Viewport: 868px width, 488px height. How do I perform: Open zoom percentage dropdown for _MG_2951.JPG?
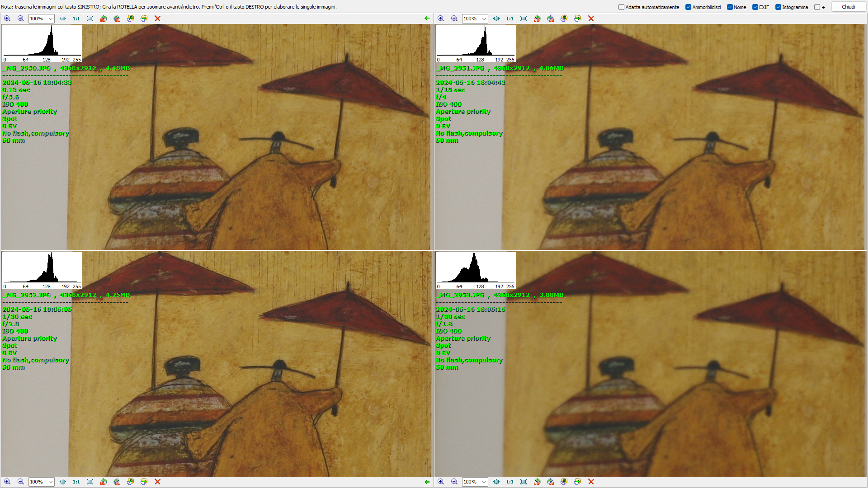[484, 19]
